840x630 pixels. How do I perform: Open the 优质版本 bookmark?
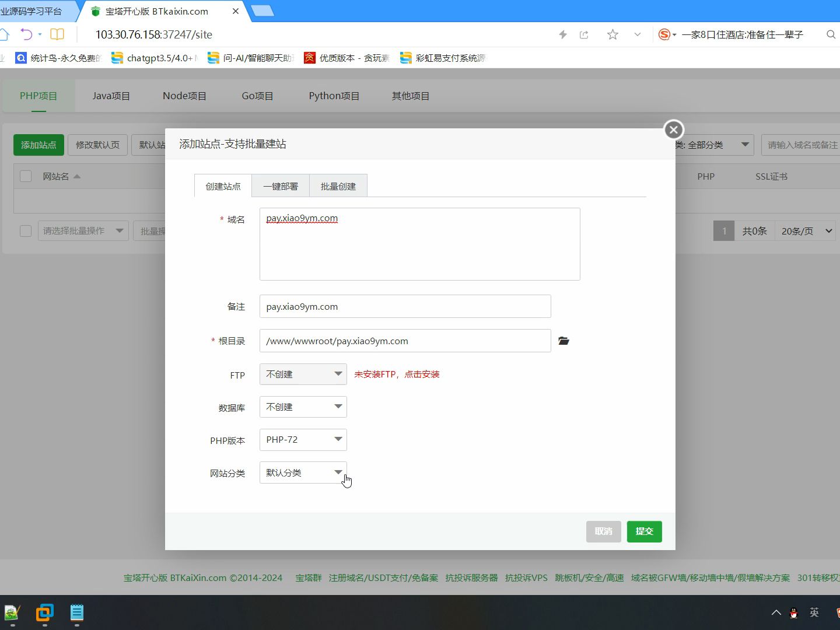coord(346,58)
